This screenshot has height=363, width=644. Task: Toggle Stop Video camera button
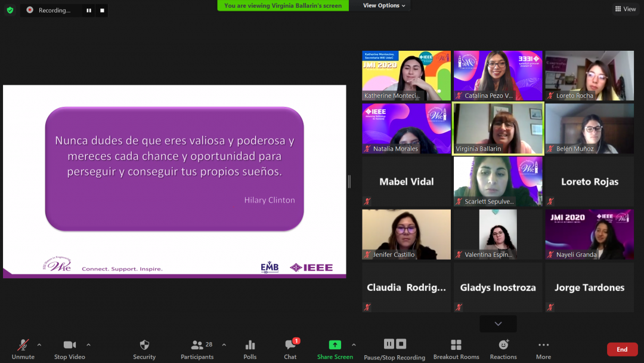point(69,345)
